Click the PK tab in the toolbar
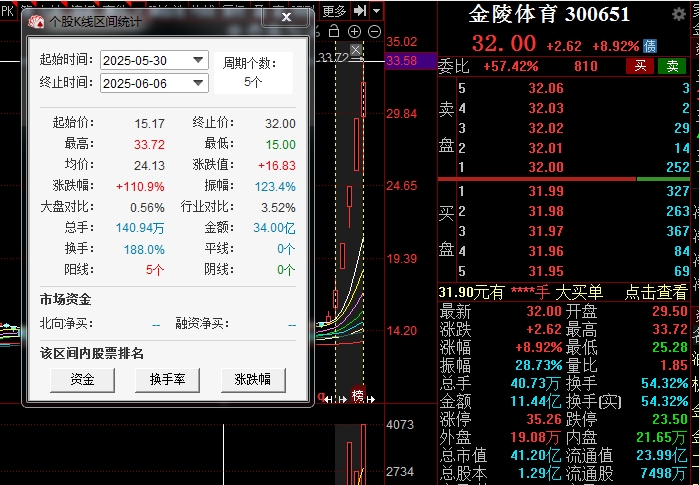 (8, 11)
